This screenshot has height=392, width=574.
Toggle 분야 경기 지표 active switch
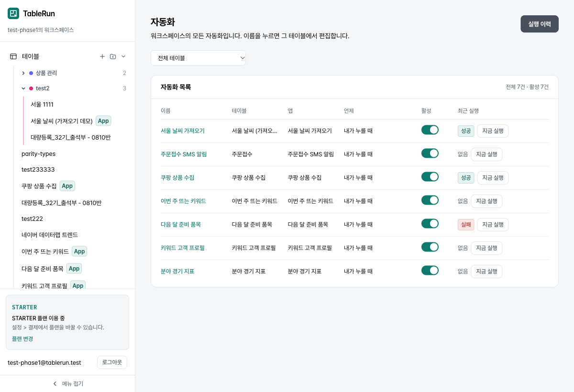(x=430, y=271)
